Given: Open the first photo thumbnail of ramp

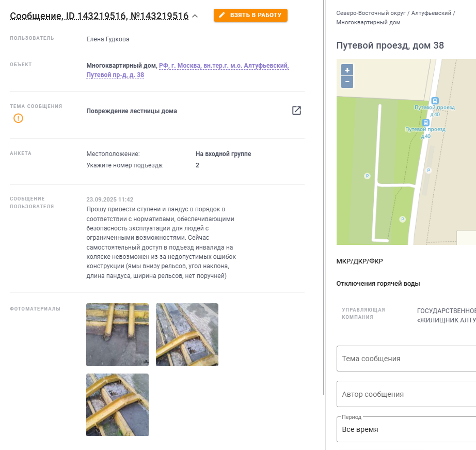Looking at the screenshot, I should 118,335.
